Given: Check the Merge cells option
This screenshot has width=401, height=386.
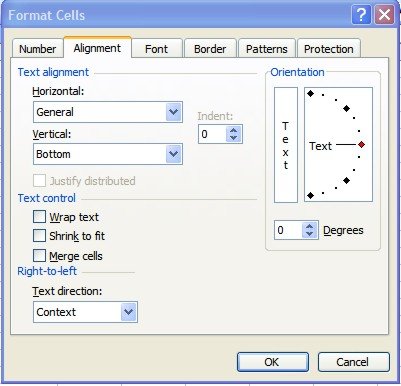Looking at the screenshot, I should [x=39, y=256].
